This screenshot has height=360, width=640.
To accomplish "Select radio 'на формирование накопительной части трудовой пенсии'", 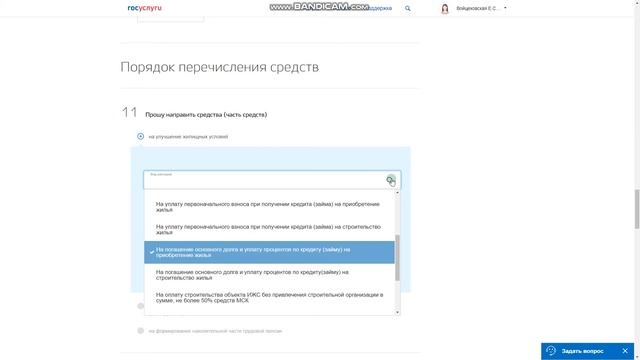I will coord(140,331).
